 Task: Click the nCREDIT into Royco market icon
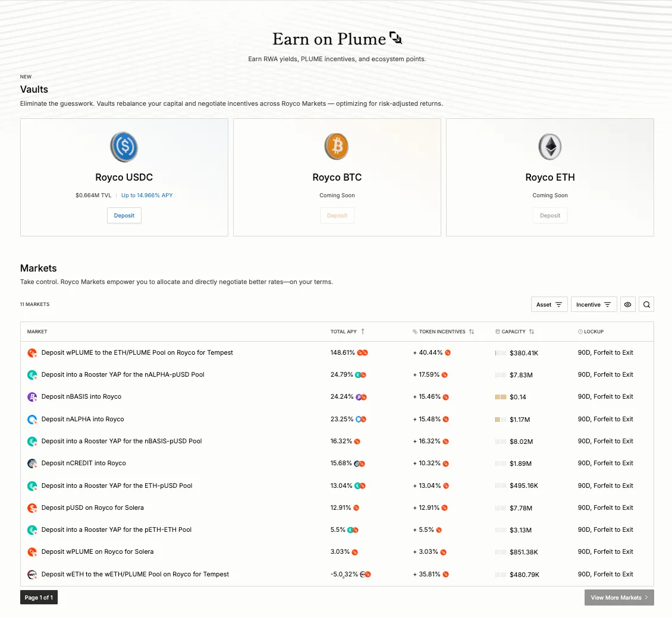coord(32,463)
